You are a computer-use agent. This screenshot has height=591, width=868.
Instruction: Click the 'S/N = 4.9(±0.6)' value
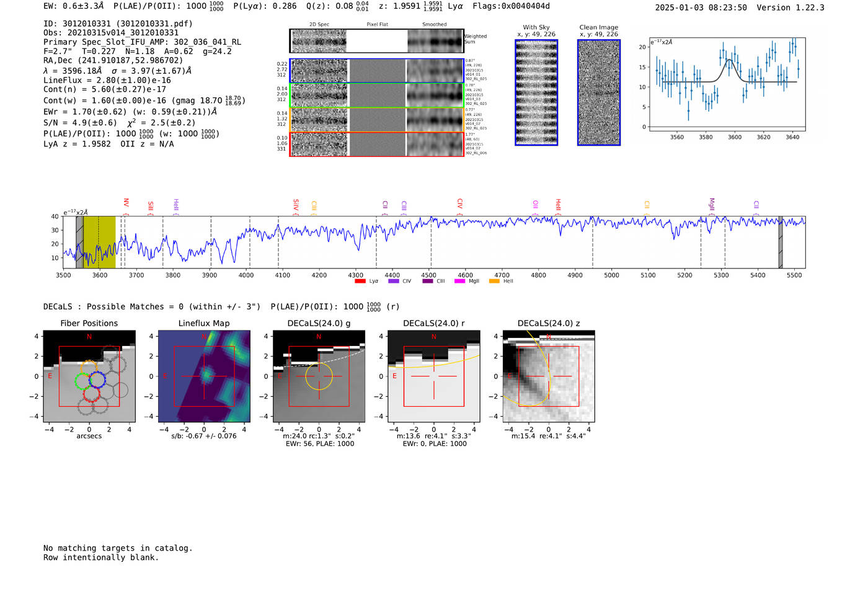point(80,123)
